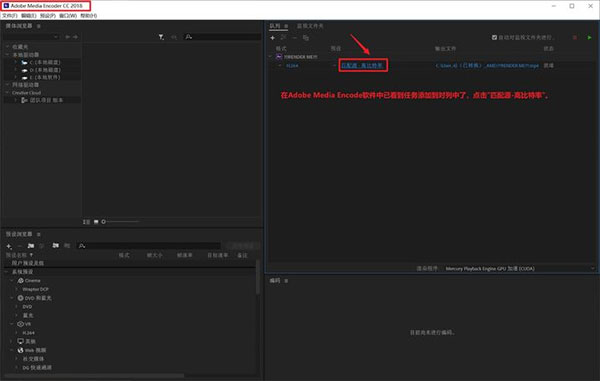The image size is (600, 381).
Task: Open the media browser panel menu icon
Action: (x=39, y=26)
